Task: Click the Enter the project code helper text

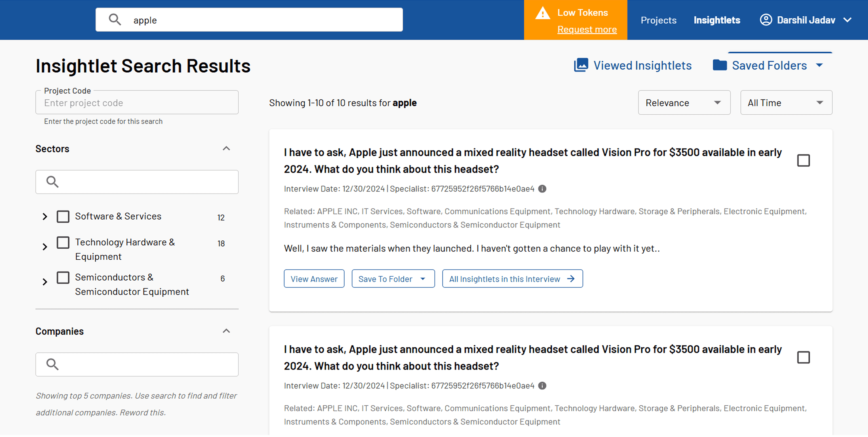Action: 103,121
